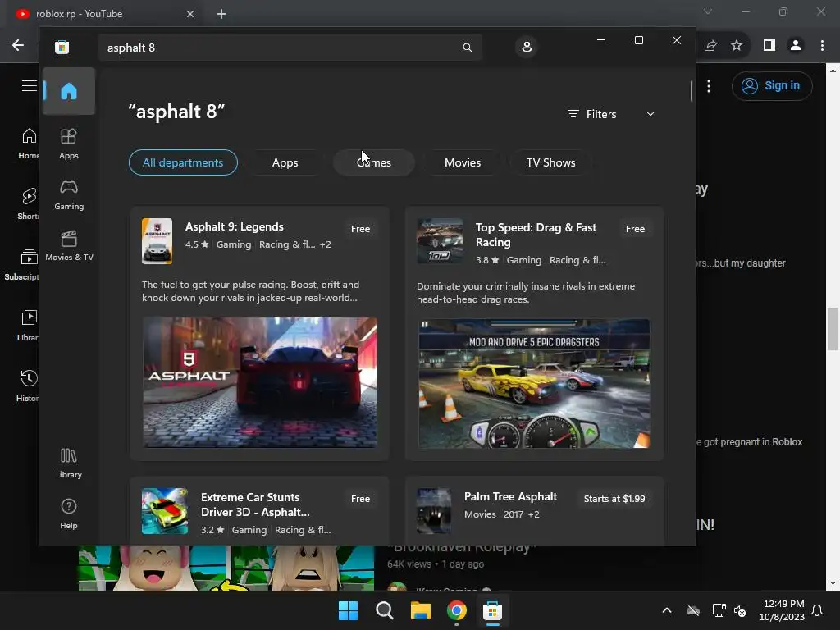Click the Microsoft Store taskbar icon
The width and height of the screenshot is (840, 630).
pyautogui.click(x=492, y=610)
